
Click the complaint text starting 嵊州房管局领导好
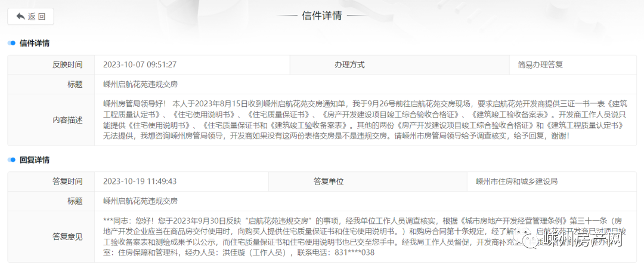click(x=364, y=119)
